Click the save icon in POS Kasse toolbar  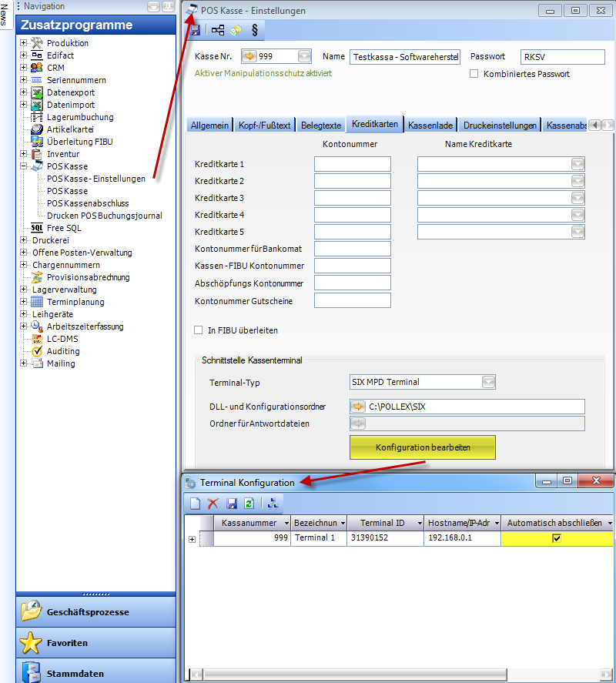[195, 30]
